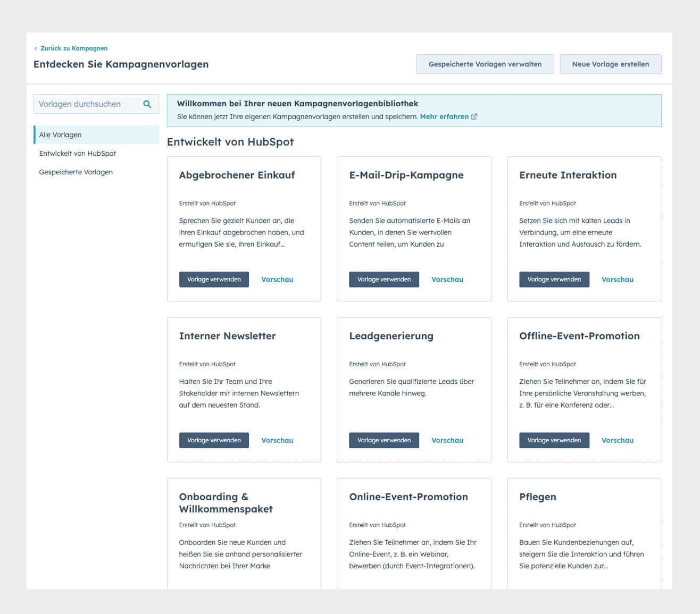Click the Pflegen card title
The height and width of the screenshot is (614, 700).
538,497
